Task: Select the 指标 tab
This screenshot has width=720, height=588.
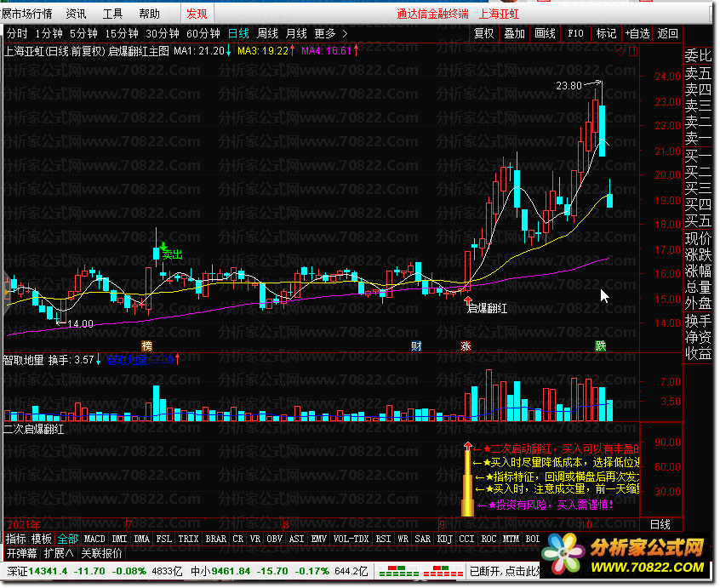Action: (16, 539)
